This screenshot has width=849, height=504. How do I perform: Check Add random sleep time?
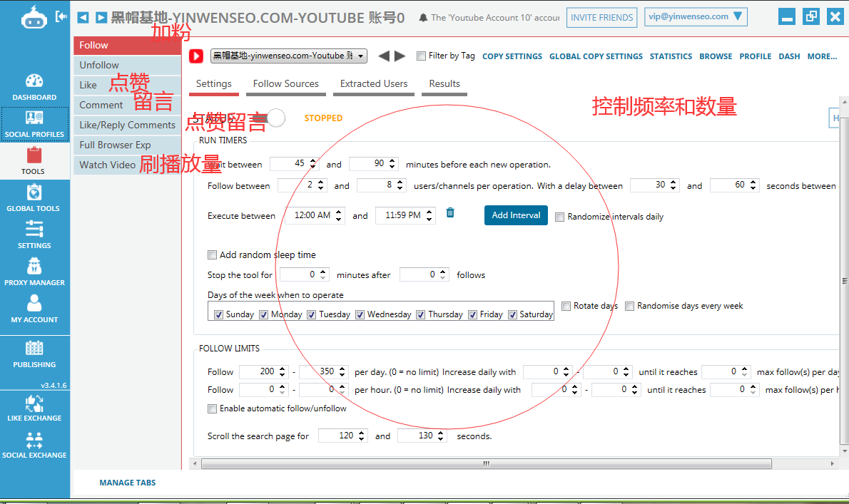(x=212, y=254)
